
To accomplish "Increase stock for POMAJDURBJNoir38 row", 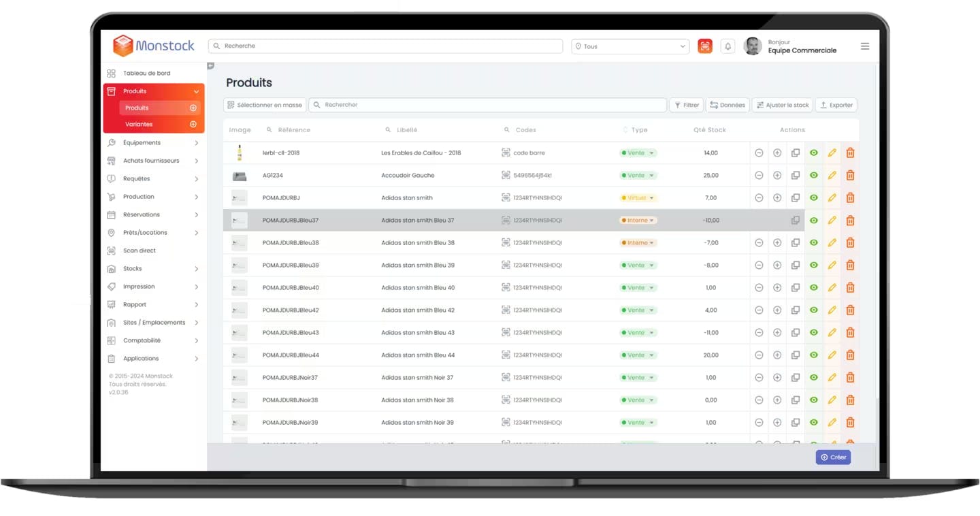I will pyautogui.click(x=777, y=400).
